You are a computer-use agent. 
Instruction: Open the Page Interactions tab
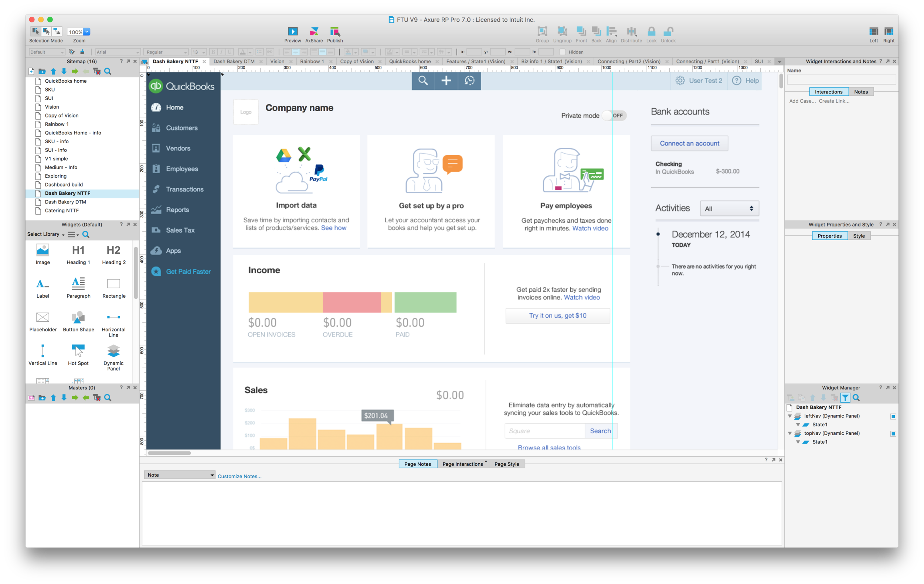(x=463, y=464)
